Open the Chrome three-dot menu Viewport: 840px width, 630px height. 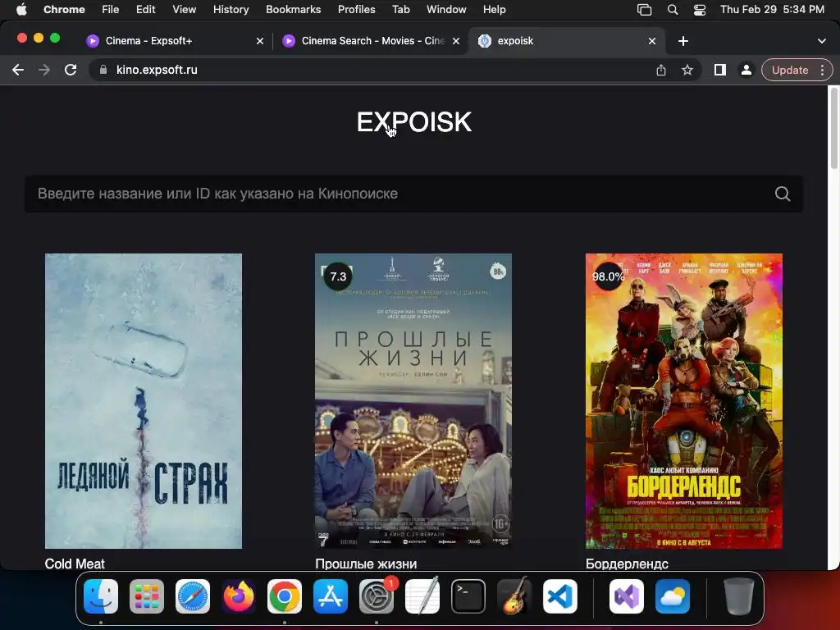point(822,70)
